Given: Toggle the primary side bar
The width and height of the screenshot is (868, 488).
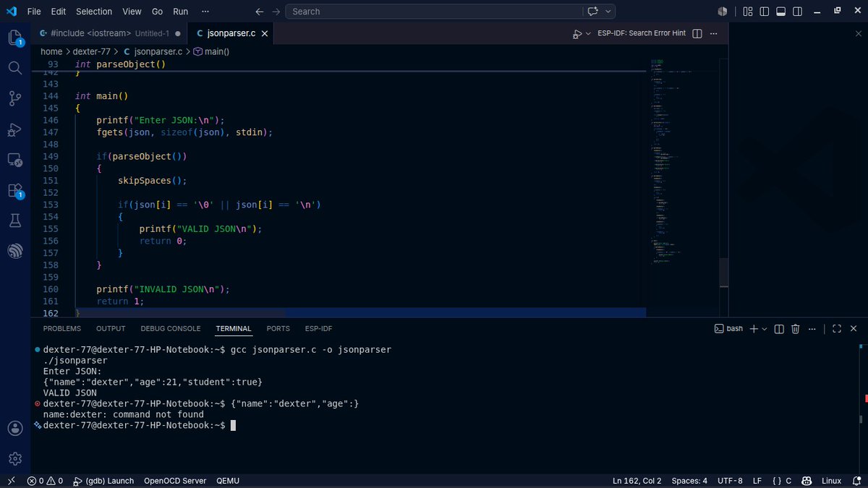Looking at the screenshot, I should click(765, 12).
